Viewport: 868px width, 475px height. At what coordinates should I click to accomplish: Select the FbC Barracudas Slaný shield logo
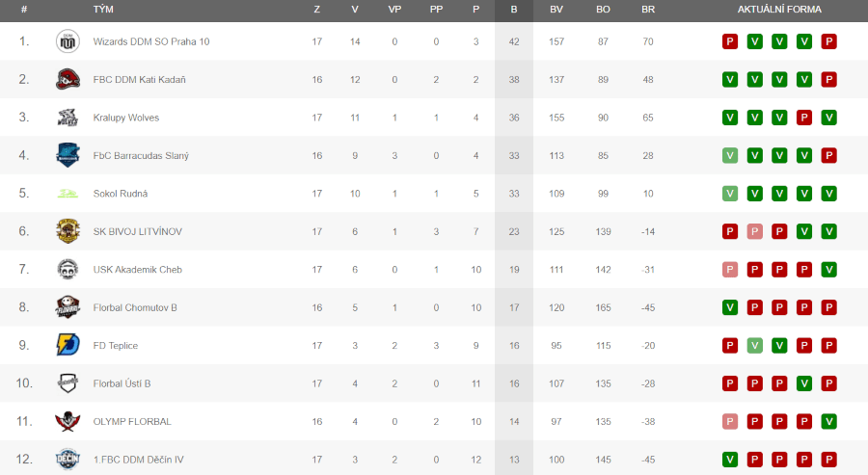click(x=68, y=155)
